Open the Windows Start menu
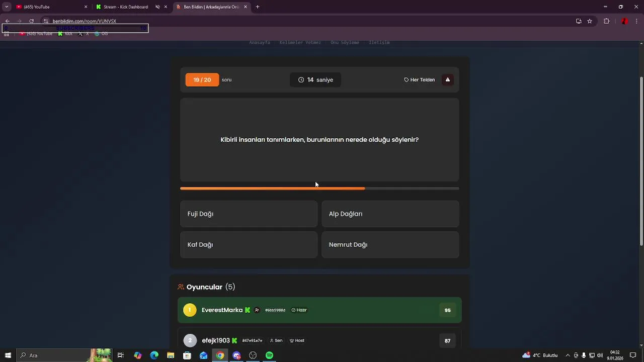The image size is (644, 362). coord(8,355)
